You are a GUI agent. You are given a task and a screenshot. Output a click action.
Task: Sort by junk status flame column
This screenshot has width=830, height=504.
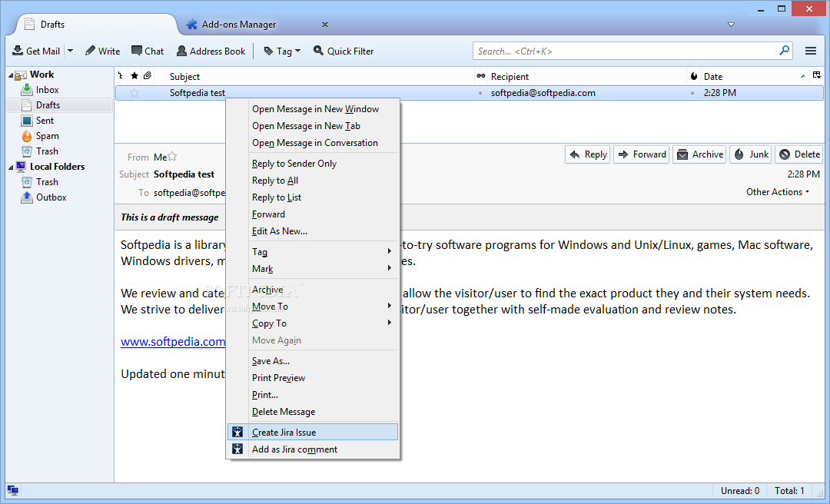(x=694, y=76)
